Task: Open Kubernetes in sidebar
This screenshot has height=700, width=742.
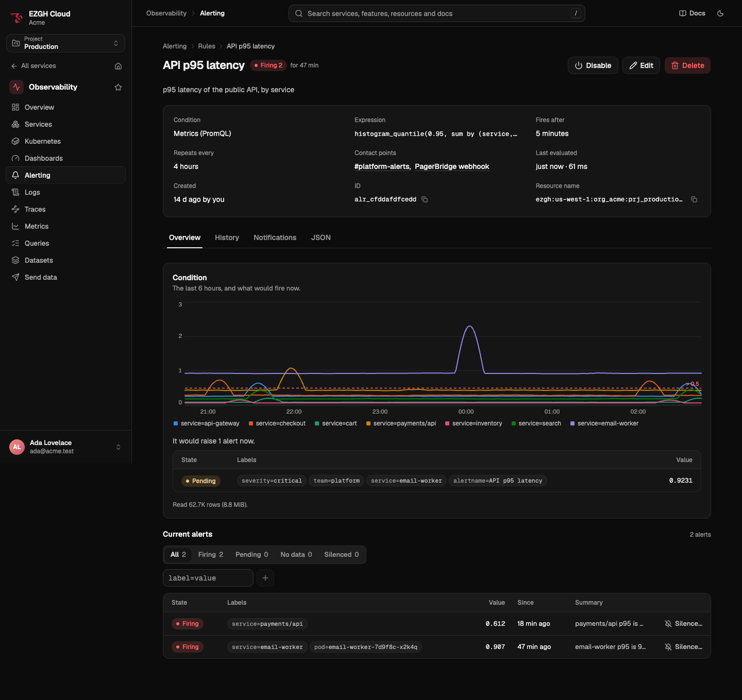Action: pos(65,141)
